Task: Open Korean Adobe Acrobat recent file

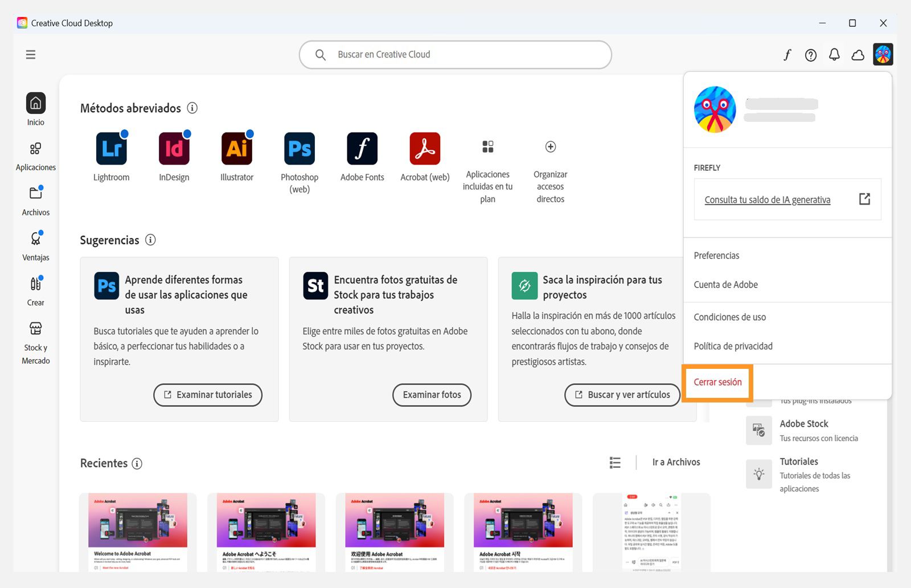Action: [523, 532]
